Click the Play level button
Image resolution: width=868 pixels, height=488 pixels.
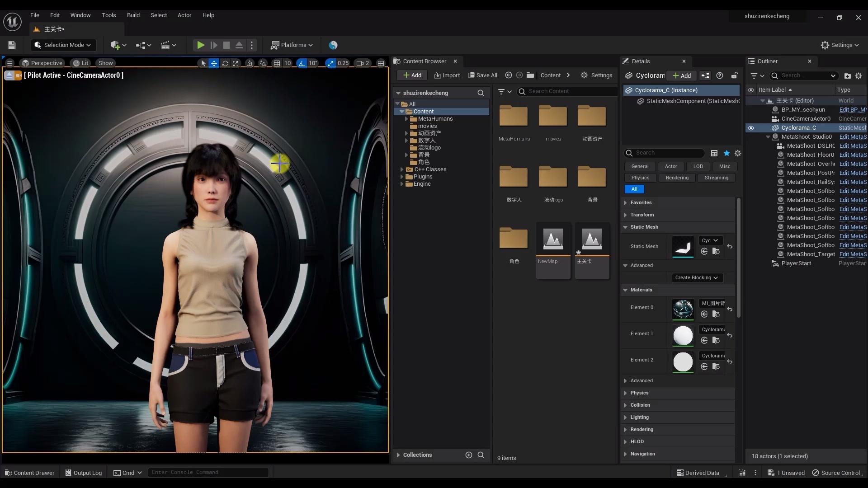(x=201, y=45)
